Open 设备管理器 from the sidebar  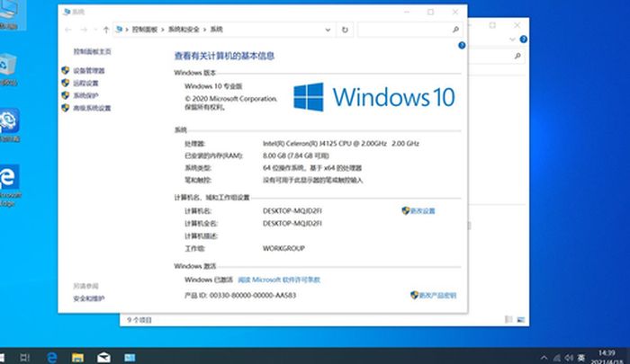[89, 71]
